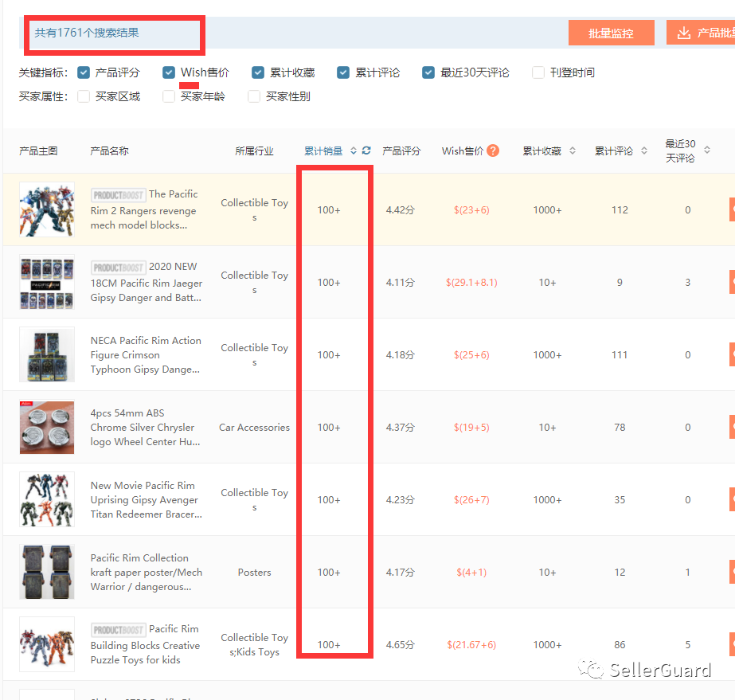This screenshot has width=735, height=700.
Task: Click the 批量监控 button
Action: coord(611,33)
